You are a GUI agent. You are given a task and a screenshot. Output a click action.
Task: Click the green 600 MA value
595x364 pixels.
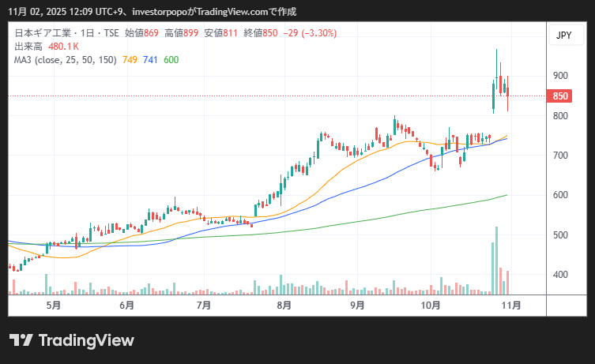pyautogui.click(x=171, y=60)
